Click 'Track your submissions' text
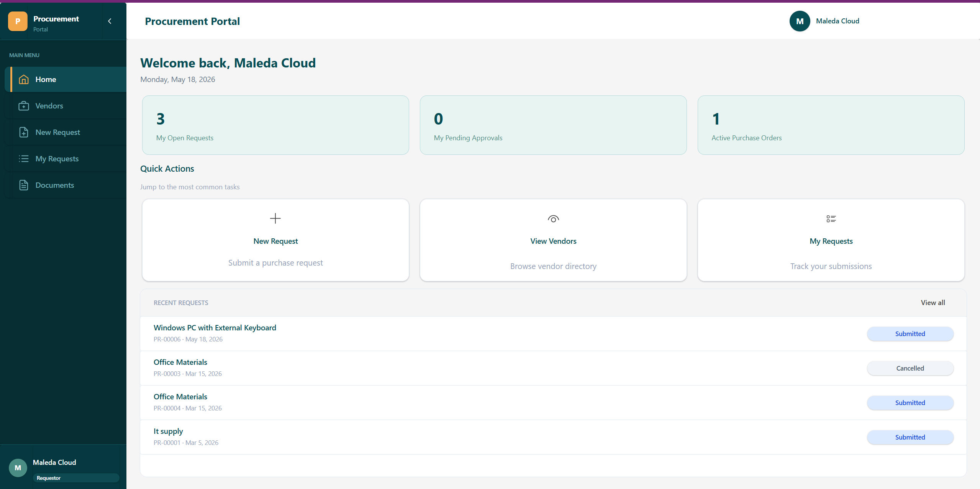This screenshot has height=489, width=980. 831,266
